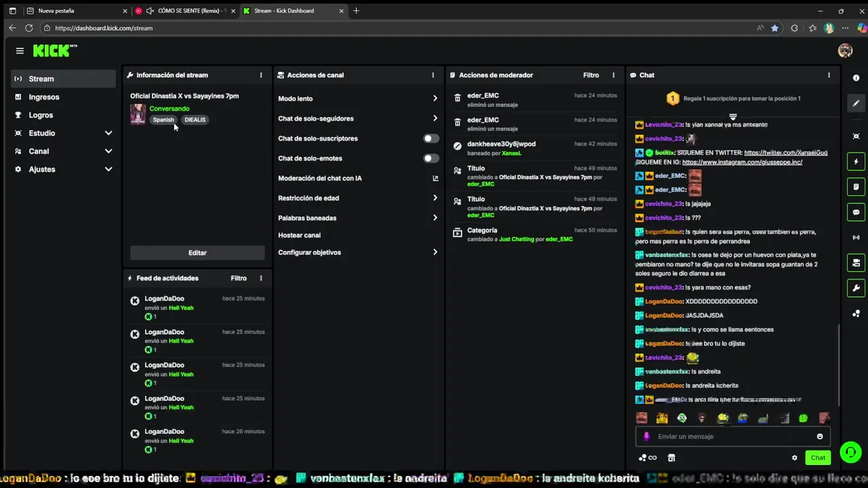Click the DIEALIS tag
The width and height of the screenshot is (868, 488).
195,120
